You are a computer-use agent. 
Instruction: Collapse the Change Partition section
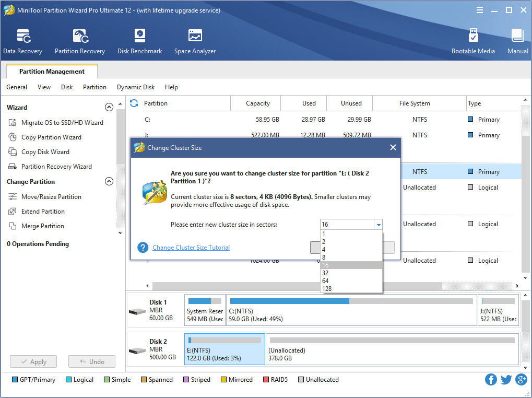(109, 181)
